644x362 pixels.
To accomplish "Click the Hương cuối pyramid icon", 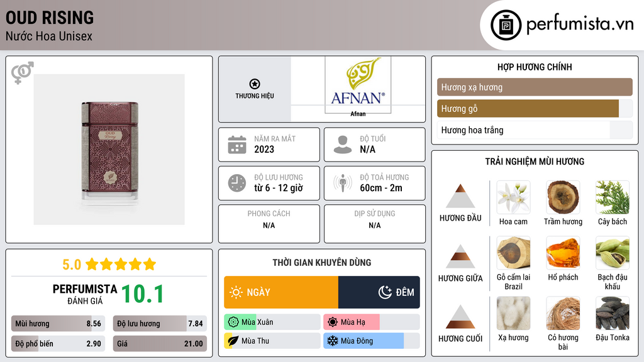I will point(460,317).
